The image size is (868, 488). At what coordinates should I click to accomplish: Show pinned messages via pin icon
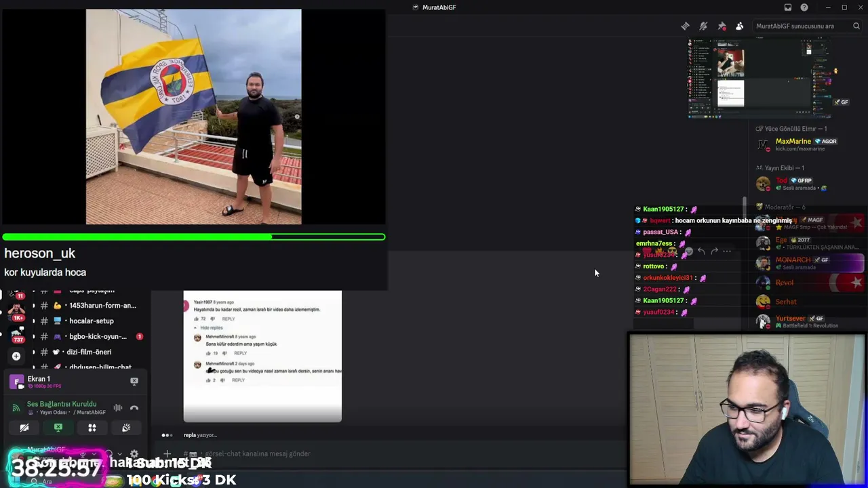pos(722,26)
